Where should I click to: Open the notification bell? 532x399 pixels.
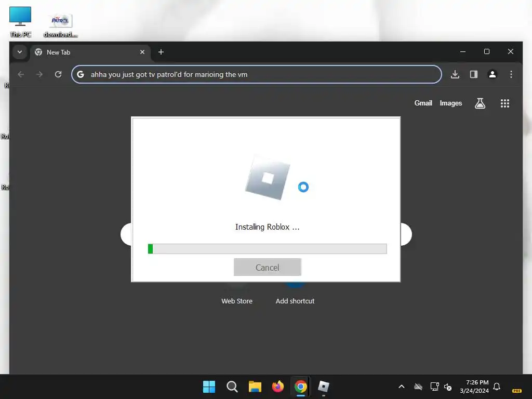point(497,387)
